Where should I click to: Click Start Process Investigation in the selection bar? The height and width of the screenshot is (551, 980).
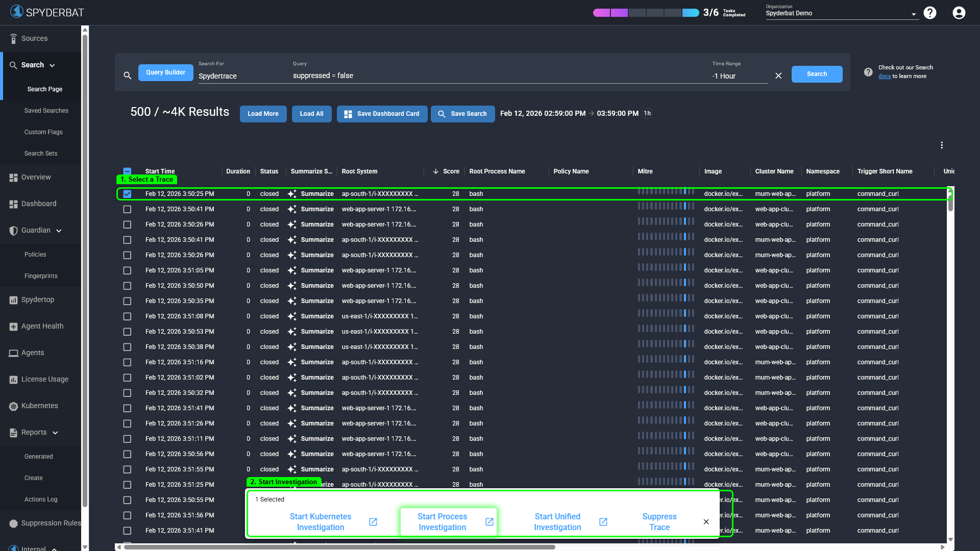442,521
